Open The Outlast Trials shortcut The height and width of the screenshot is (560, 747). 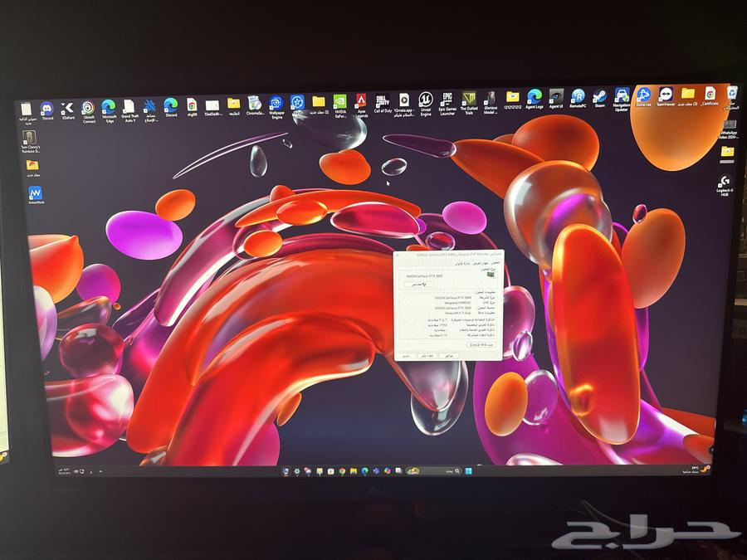pos(469,100)
